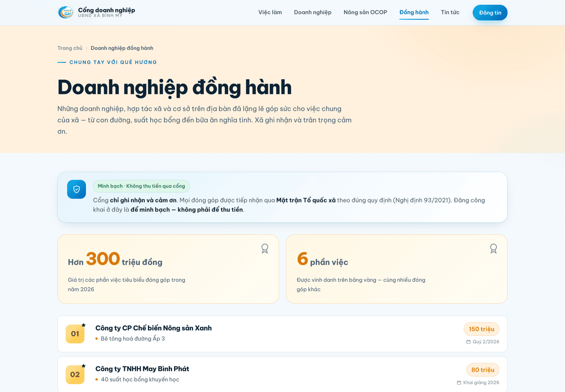
Task: Click CHUNG TAY VỚI QUÊ HƯƠNG label
Action: click(x=113, y=62)
